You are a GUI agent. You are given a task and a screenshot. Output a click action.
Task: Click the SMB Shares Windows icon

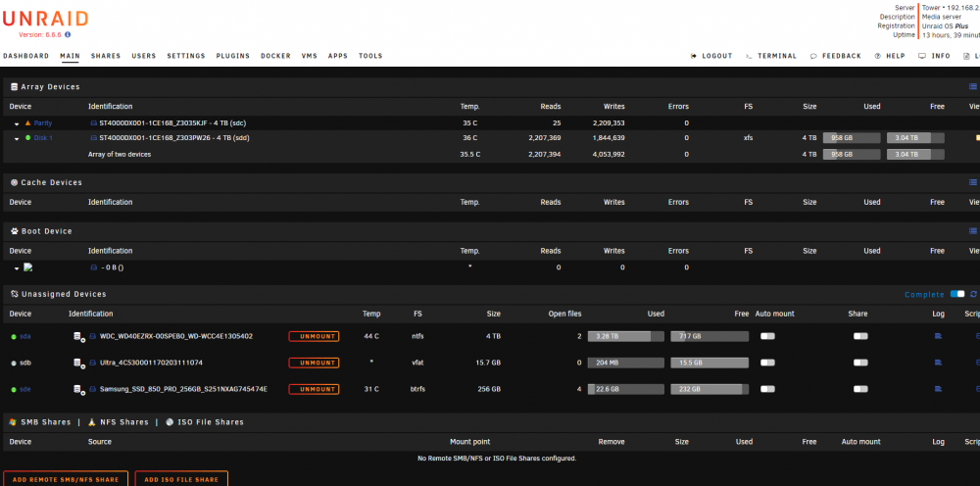tap(13, 422)
